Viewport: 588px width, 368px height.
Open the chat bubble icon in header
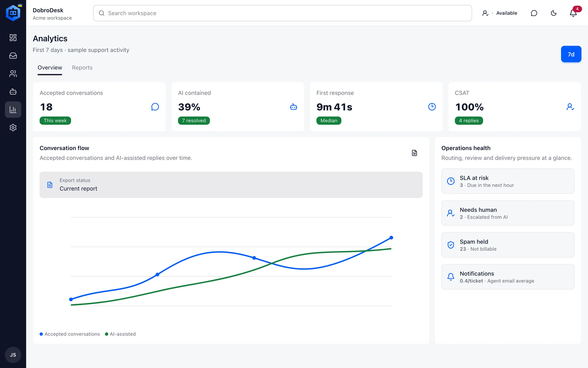click(x=534, y=13)
